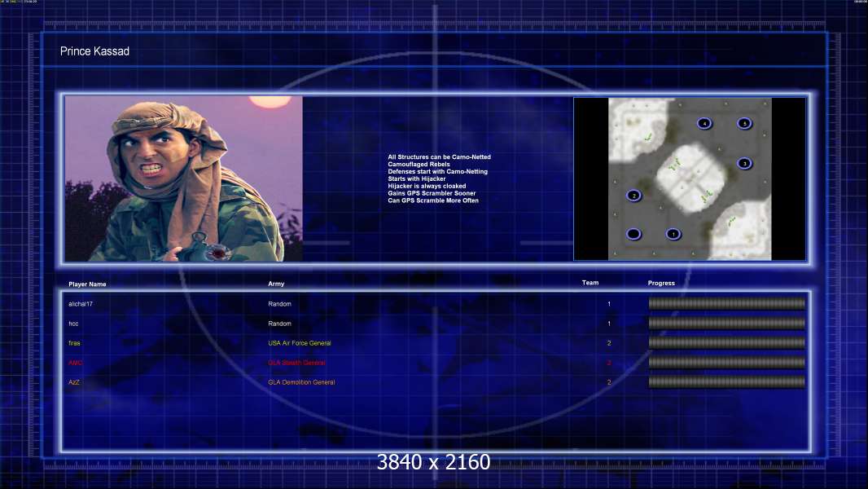868x489 pixels.
Task: Select player name hcc
Action: click(73, 324)
